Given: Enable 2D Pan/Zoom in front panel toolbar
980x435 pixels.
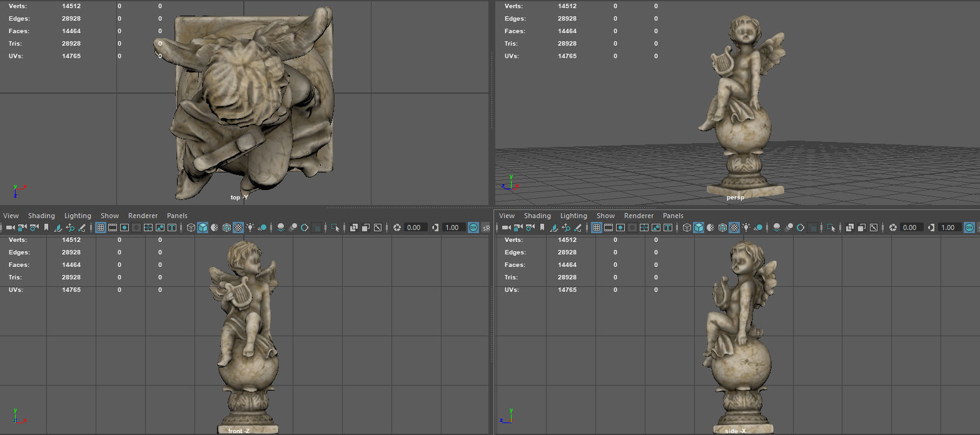Looking at the screenshot, I should 70,227.
